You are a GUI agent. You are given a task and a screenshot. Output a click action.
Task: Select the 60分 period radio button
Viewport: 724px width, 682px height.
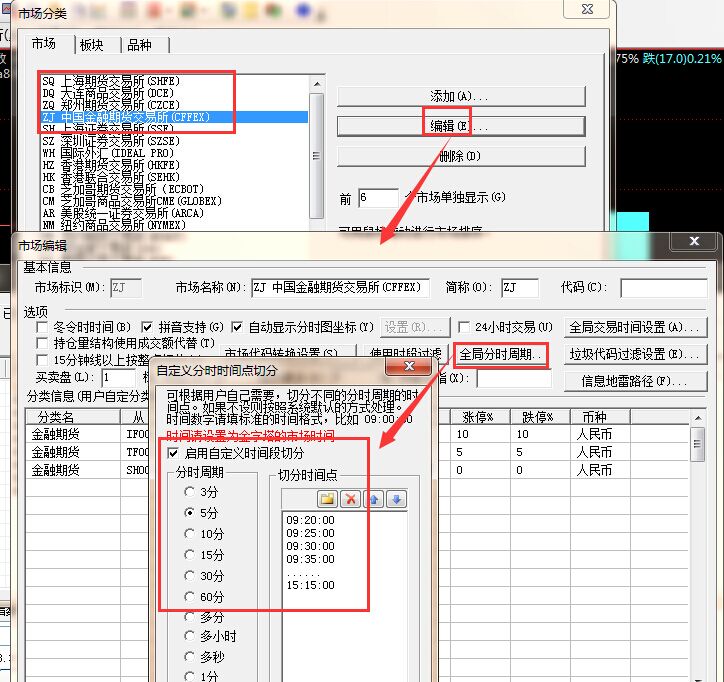coord(190,597)
